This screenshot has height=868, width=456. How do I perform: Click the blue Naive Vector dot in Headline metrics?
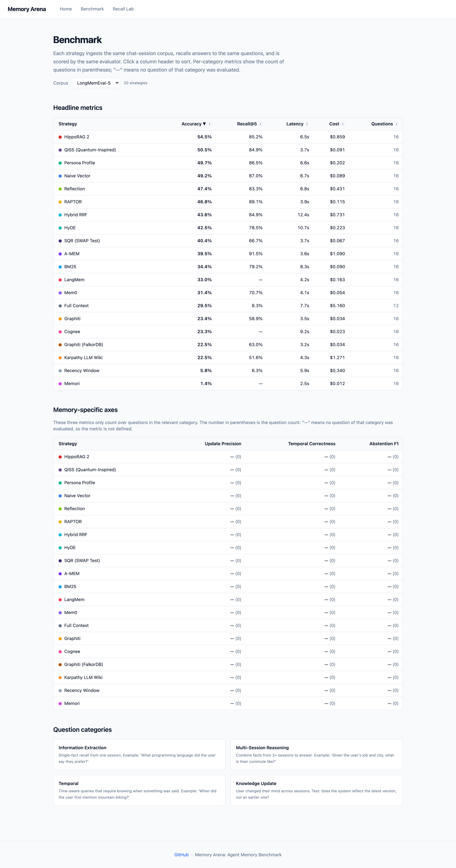pyautogui.click(x=60, y=176)
